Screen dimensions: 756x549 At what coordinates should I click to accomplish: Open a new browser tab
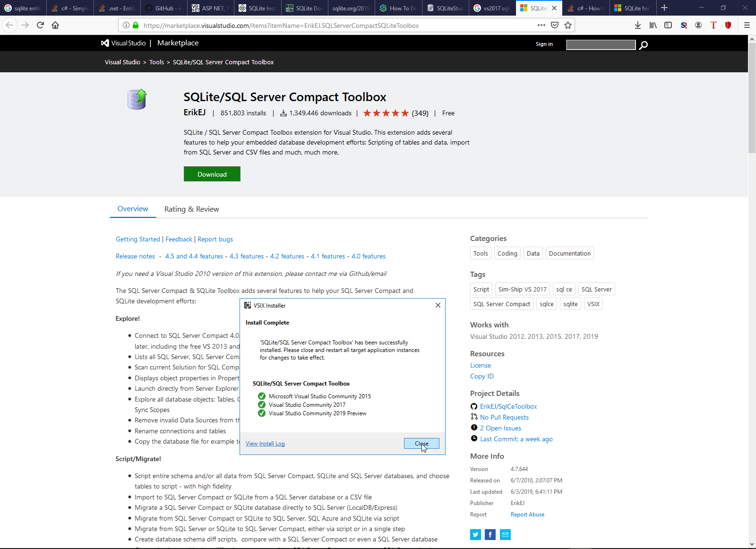(664, 8)
